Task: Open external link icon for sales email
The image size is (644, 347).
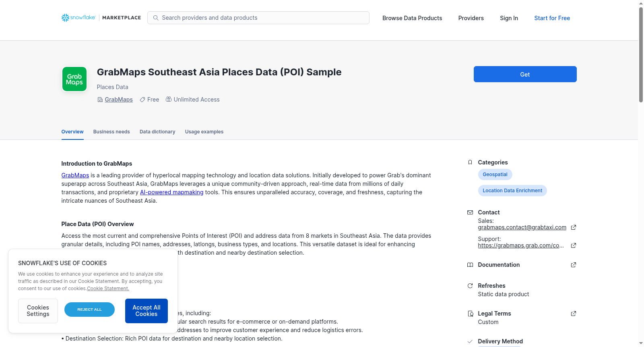Action: pyautogui.click(x=574, y=227)
